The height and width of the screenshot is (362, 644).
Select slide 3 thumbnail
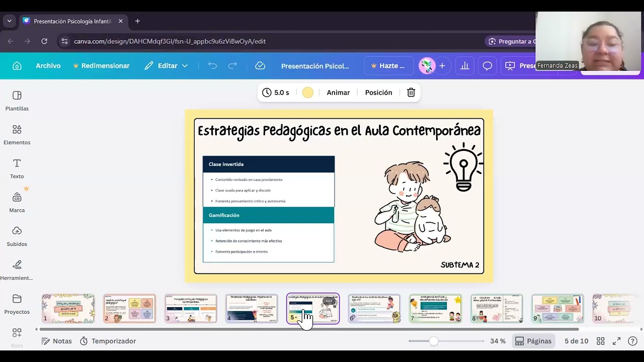pyautogui.click(x=191, y=309)
